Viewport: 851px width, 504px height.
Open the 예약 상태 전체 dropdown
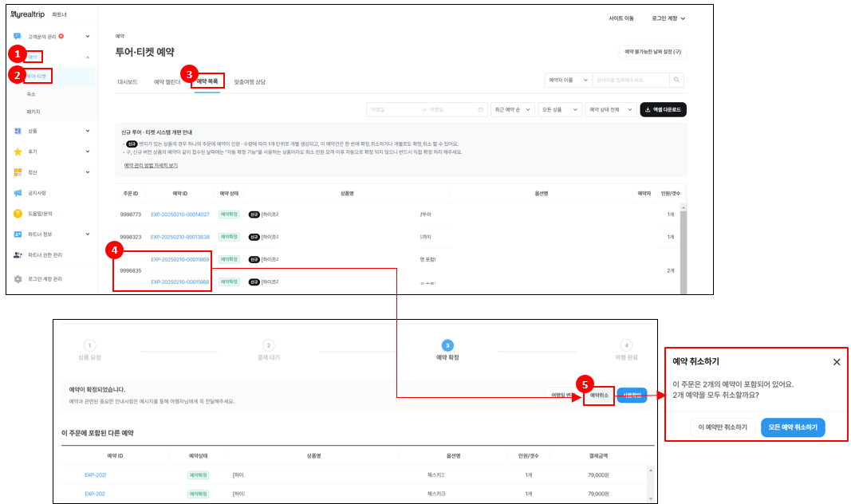pos(609,109)
